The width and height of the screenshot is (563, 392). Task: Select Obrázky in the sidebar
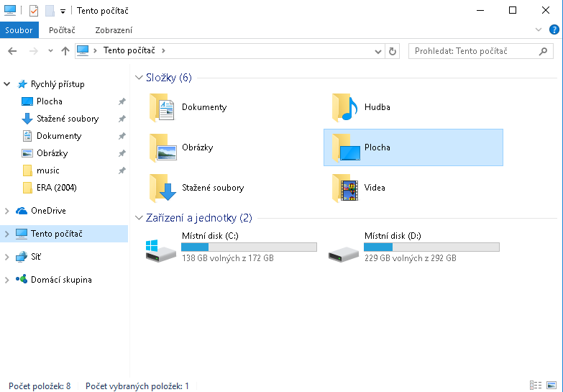pos(52,153)
